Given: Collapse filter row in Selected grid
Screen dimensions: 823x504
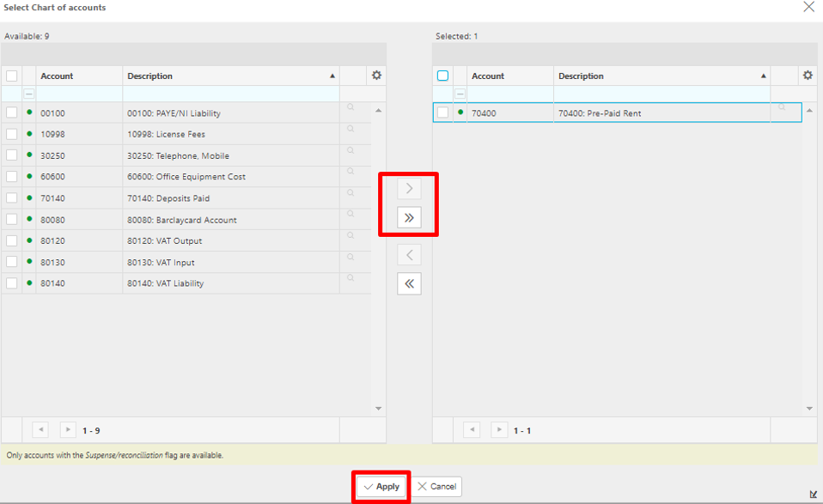Looking at the screenshot, I should (460, 94).
